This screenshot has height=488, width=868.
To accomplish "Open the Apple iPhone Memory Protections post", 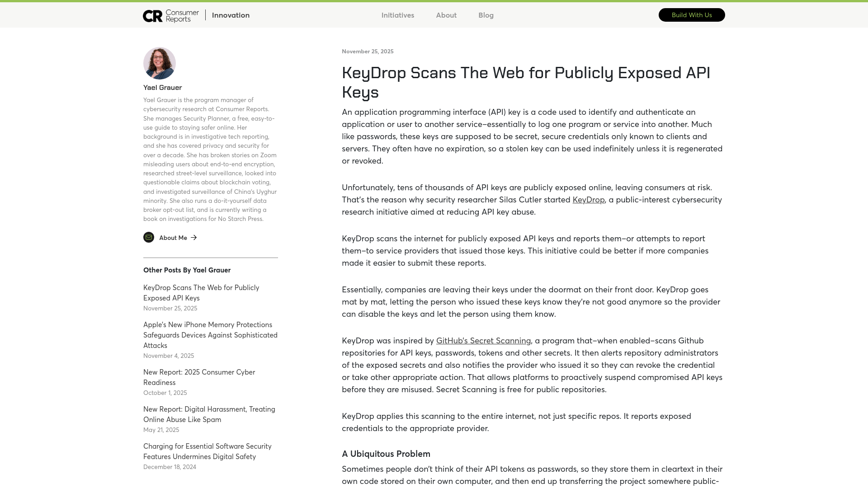I will click(210, 334).
